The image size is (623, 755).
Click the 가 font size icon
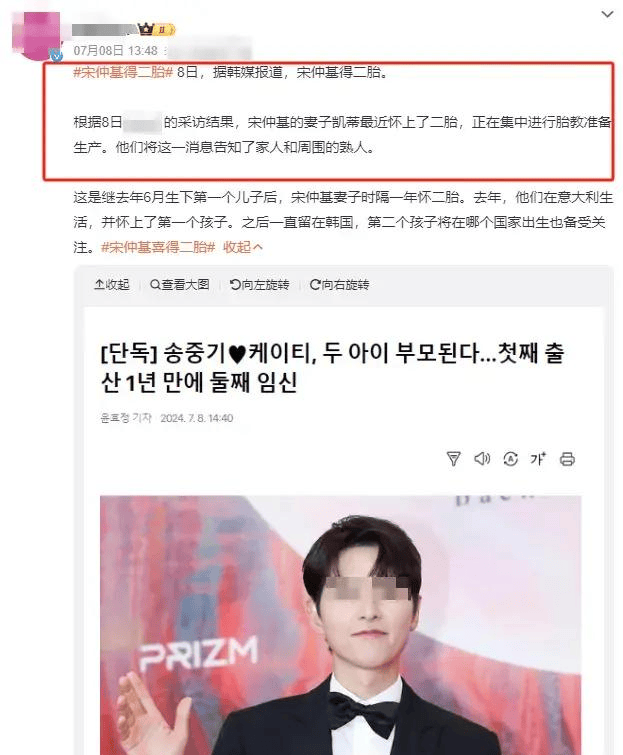(538, 459)
